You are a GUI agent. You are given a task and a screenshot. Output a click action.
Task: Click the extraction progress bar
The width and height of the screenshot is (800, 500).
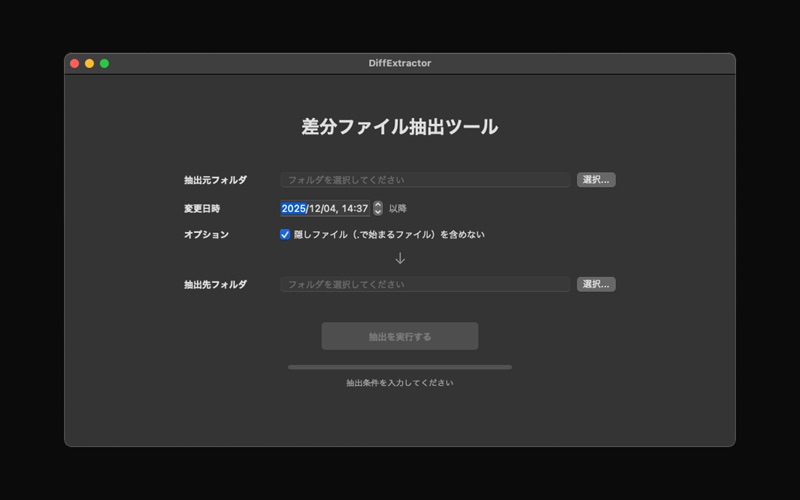399,367
